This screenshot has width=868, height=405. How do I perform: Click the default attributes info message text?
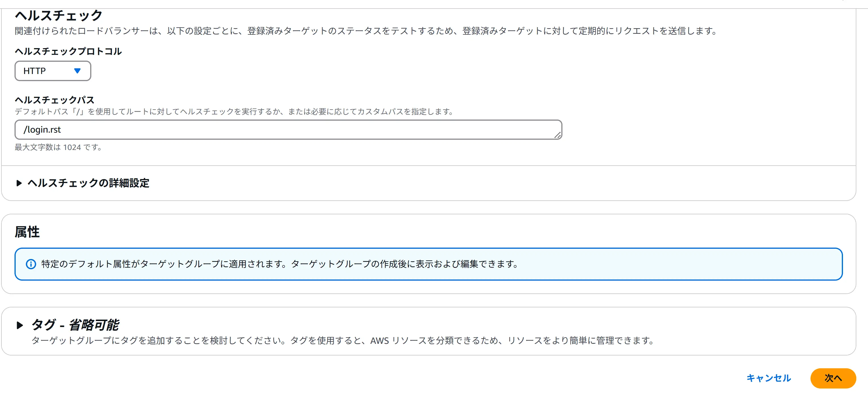click(280, 264)
